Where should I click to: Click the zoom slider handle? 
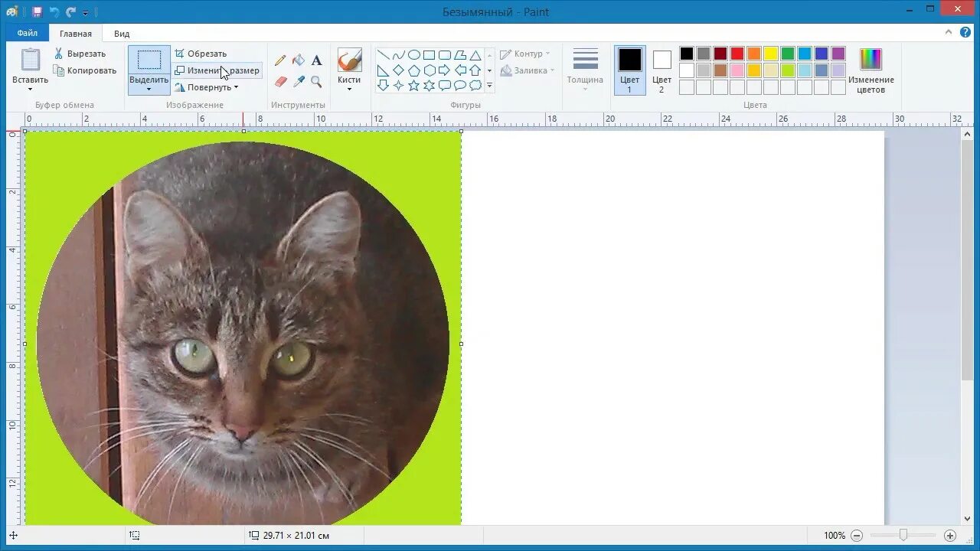(903, 535)
